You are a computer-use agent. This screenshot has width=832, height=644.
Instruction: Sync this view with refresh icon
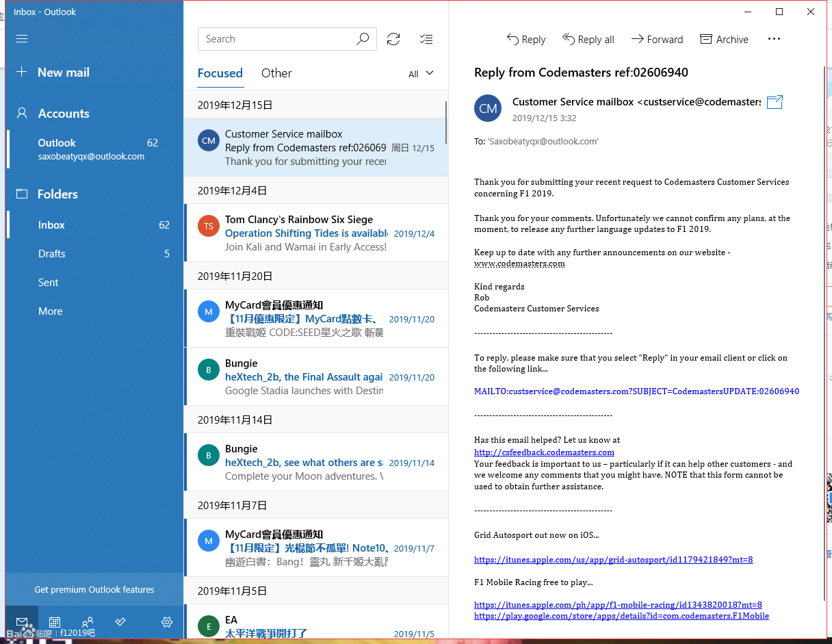tap(393, 39)
